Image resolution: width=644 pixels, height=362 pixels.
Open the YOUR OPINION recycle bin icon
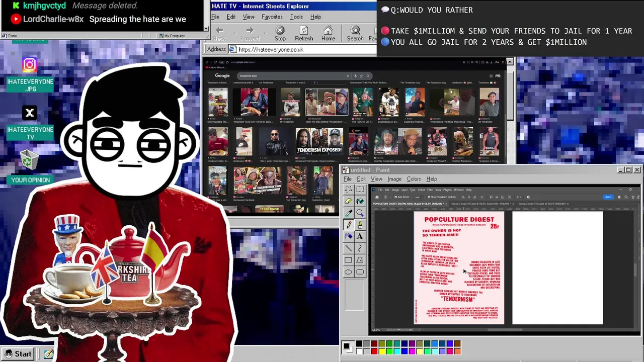pyautogui.click(x=30, y=167)
